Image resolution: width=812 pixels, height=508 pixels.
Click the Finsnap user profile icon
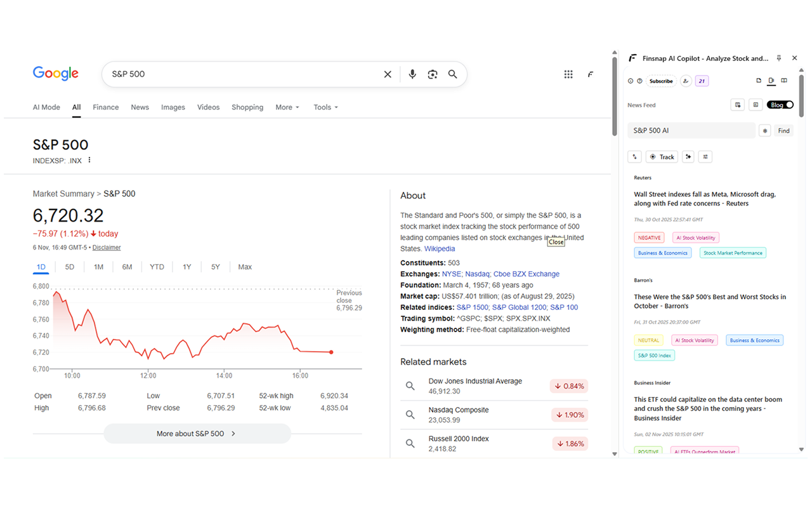tap(686, 81)
